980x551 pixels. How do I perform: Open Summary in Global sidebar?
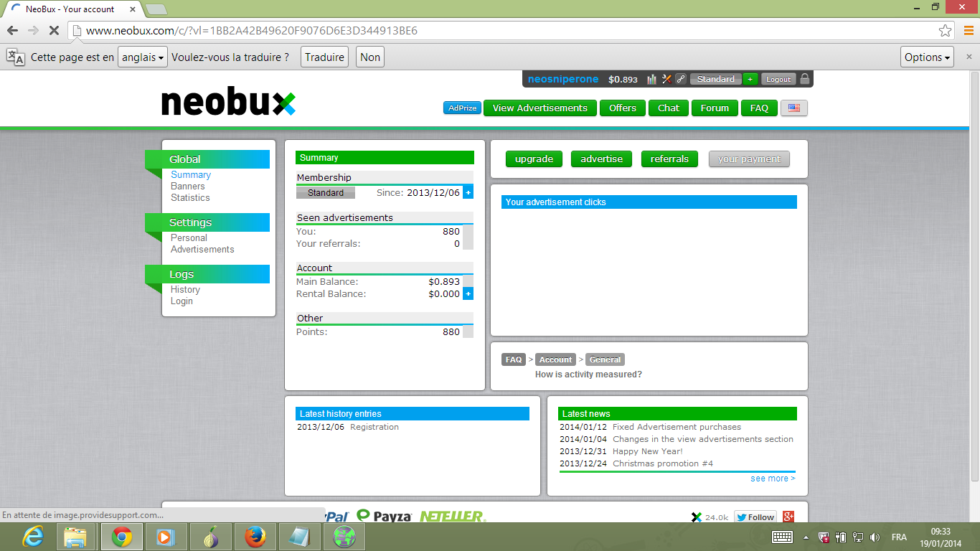coord(191,175)
